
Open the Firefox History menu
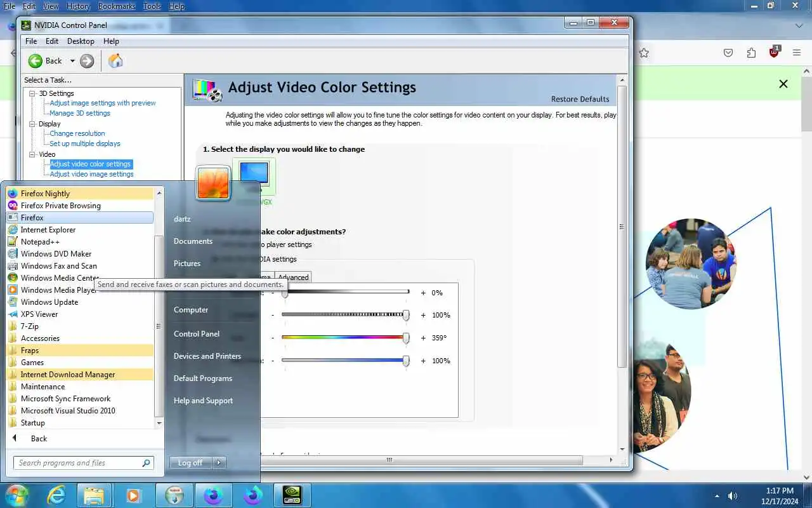78,6
